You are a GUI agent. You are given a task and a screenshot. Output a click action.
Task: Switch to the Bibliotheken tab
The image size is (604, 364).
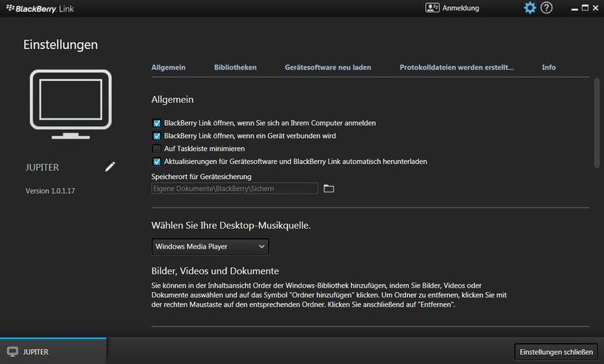pos(236,67)
